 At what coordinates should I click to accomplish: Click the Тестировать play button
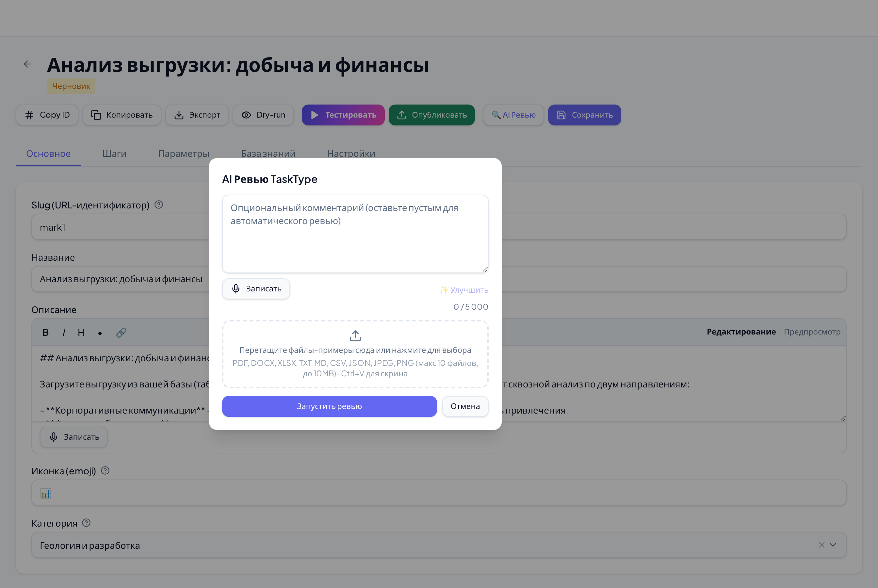tap(343, 115)
